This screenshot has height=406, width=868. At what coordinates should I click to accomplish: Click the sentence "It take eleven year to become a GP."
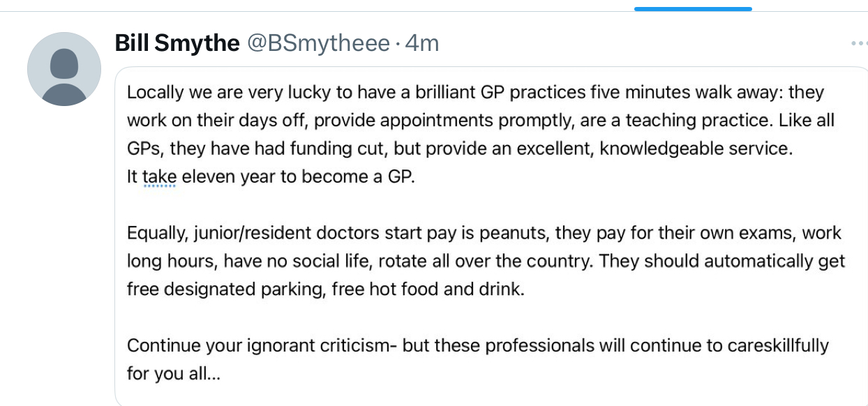(x=271, y=177)
